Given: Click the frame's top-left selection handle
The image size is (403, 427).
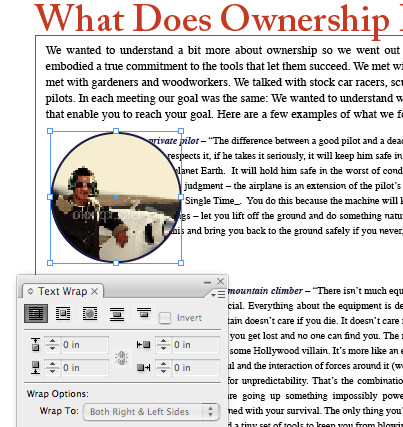Looking at the screenshot, I should point(50,131).
